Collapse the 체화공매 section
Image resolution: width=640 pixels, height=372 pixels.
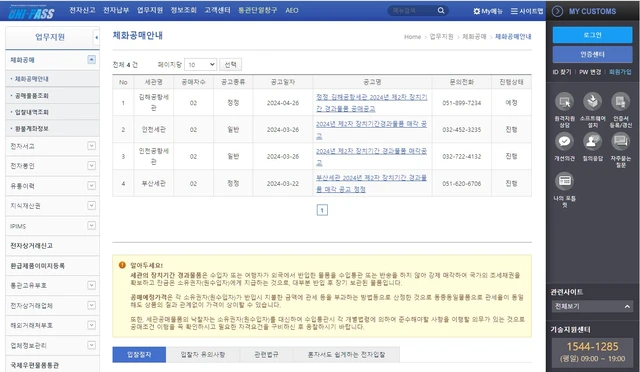click(x=91, y=60)
